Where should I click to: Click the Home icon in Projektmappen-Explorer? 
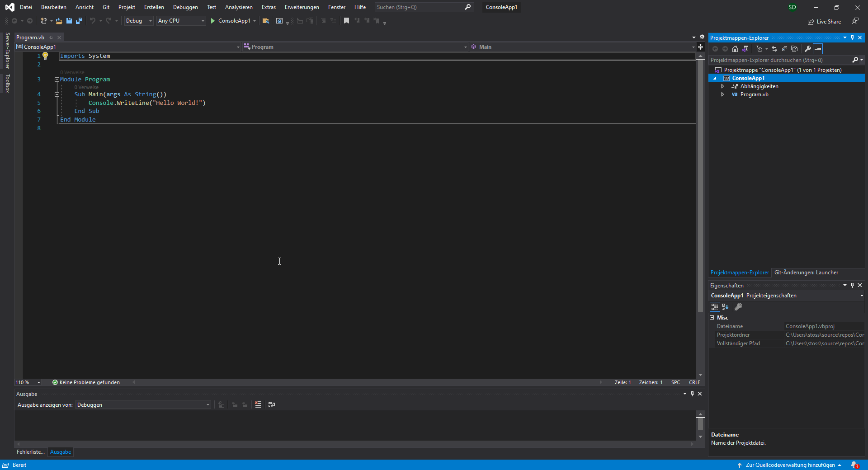[x=735, y=49]
